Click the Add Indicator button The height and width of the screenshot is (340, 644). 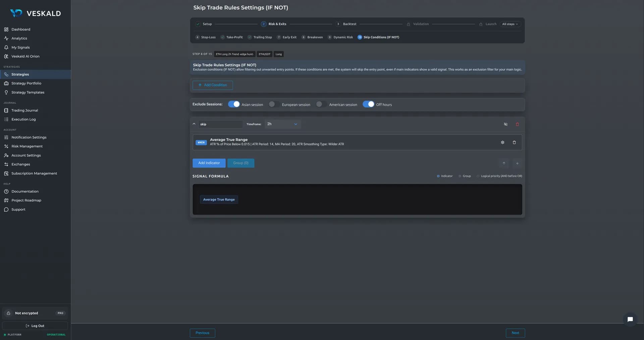[209, 163]
